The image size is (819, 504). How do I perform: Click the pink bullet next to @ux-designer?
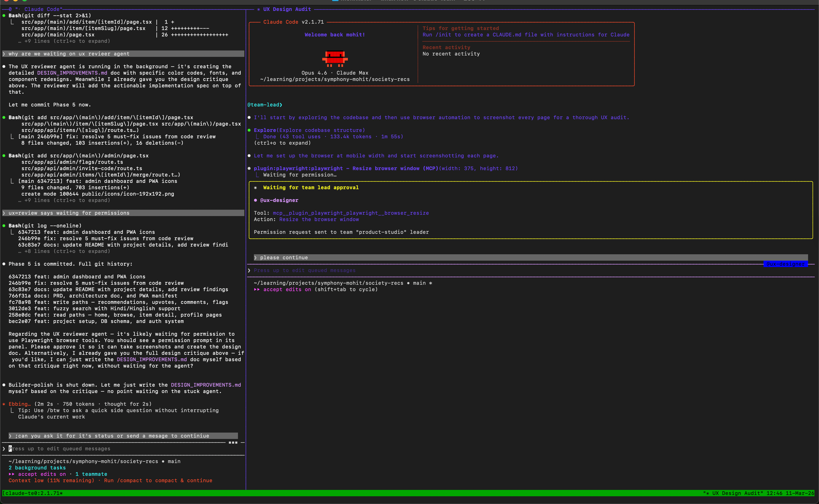point(256,200)
